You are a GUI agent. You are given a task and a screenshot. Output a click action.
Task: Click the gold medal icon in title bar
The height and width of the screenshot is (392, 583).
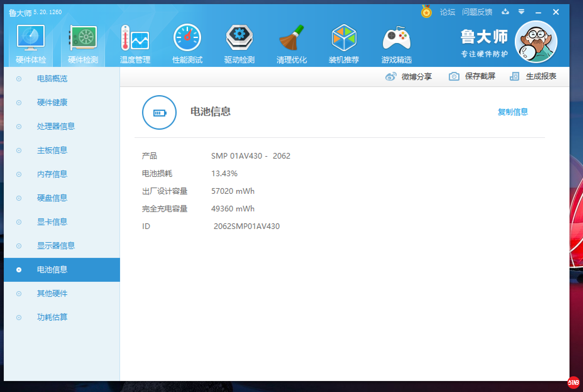click(x=426, y=12)
